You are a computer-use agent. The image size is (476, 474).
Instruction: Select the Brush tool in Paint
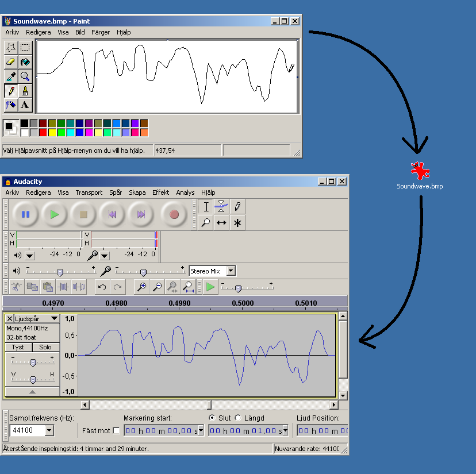[25, 91]
